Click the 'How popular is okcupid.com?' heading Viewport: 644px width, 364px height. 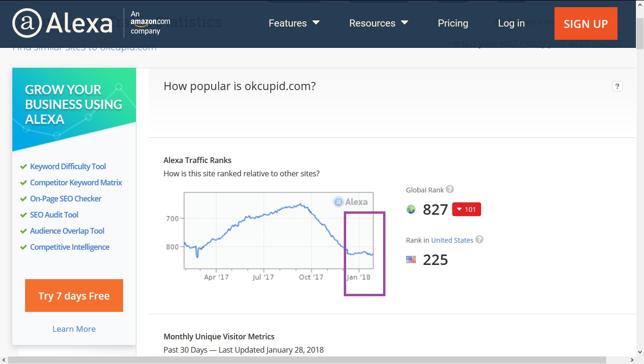240,86
